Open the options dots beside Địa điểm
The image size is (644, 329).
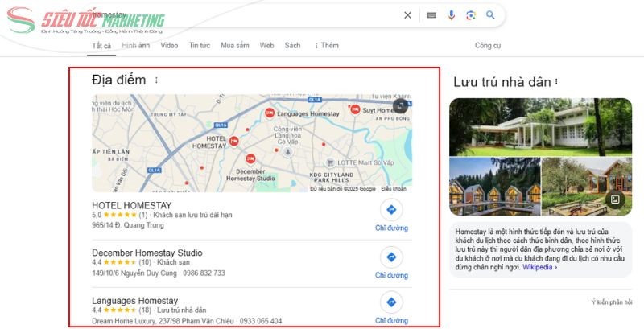pyautogui.click(x=156, y=80)
